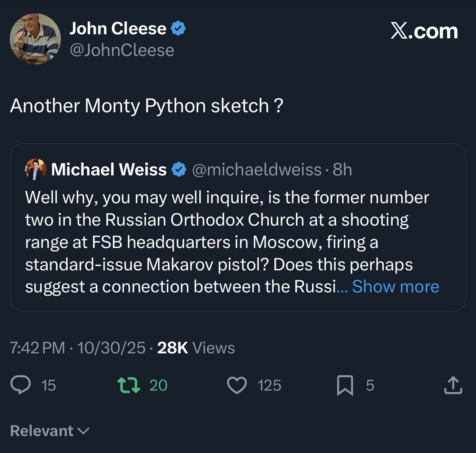The image size is (476, 453).
Task: Open the @michaeldweiss handle link
Action: click(256, 170)
